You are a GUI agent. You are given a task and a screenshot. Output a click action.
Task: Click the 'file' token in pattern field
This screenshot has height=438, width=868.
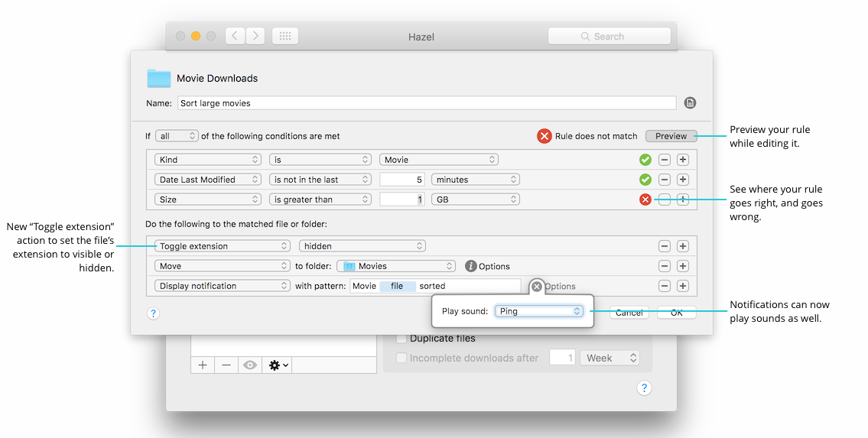398,286
